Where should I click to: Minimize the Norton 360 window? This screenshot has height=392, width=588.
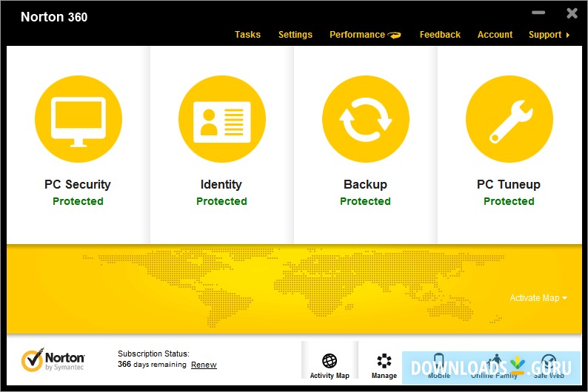click(538, 13)
